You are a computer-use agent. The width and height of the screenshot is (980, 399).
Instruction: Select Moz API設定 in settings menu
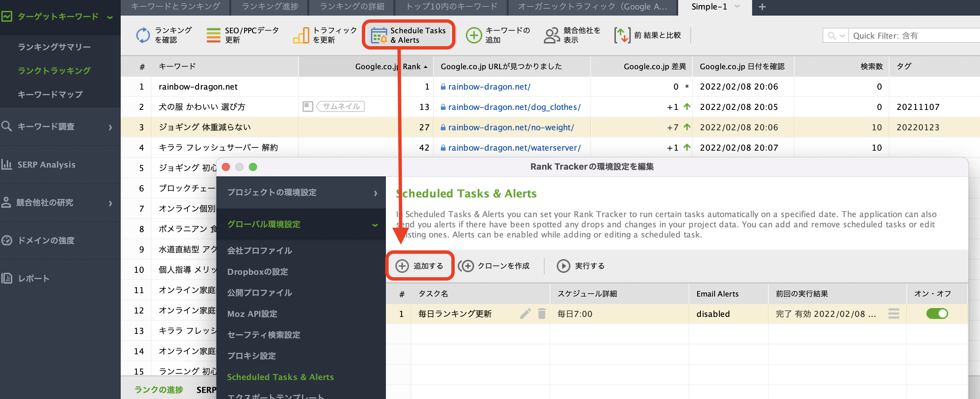[252, 314]
